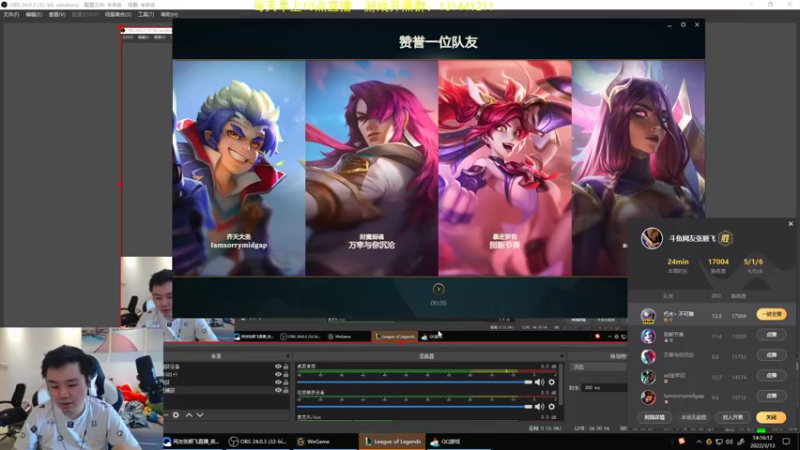Image resolution: width=800 pixels, height=450 pixels.
Task: Switch to League of Legends in the taskbar
Action: (x=392, y=441)
